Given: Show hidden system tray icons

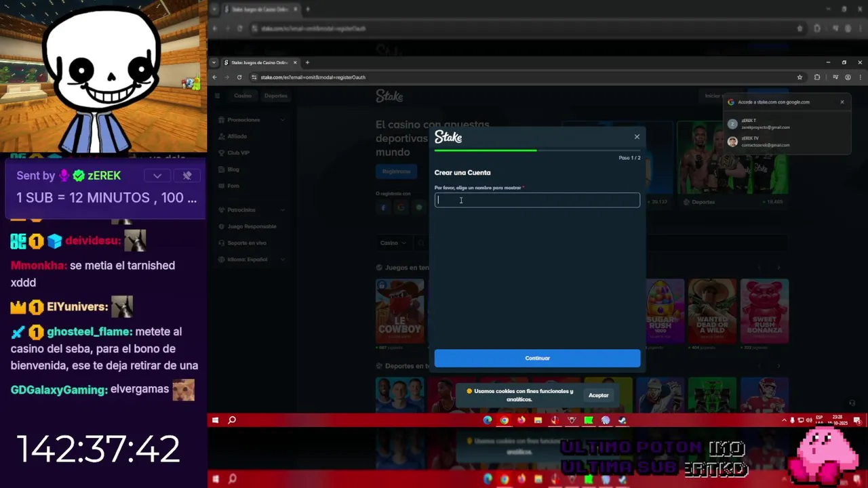Looking at the screenshot, I should [x=784, y=420].
